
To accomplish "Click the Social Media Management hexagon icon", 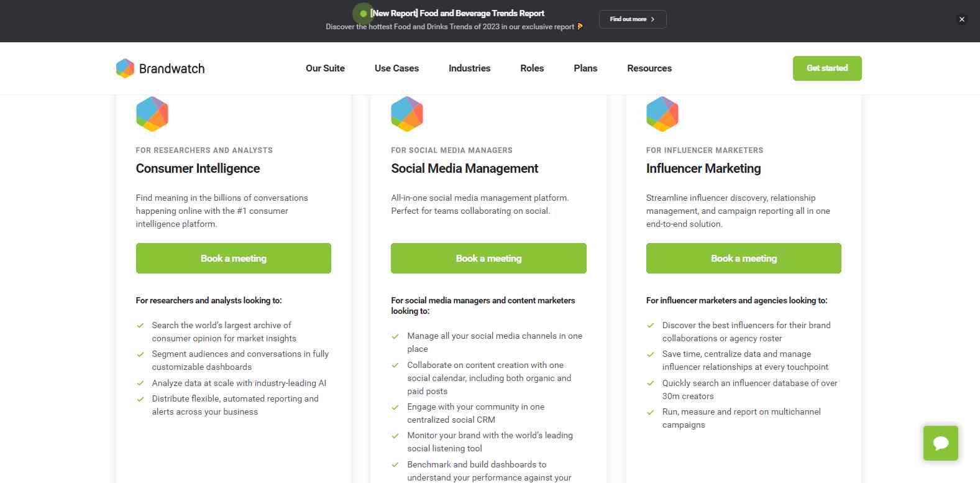I will click(407, 114).
